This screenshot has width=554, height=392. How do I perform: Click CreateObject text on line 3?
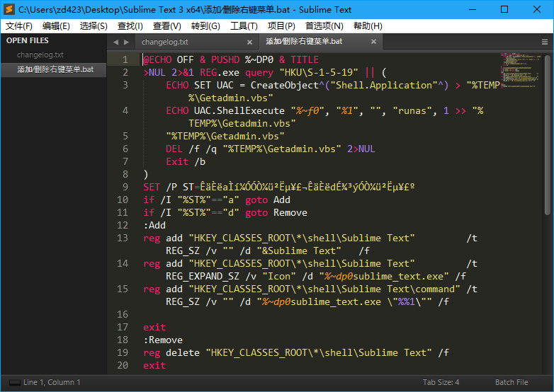pos(284,86)
